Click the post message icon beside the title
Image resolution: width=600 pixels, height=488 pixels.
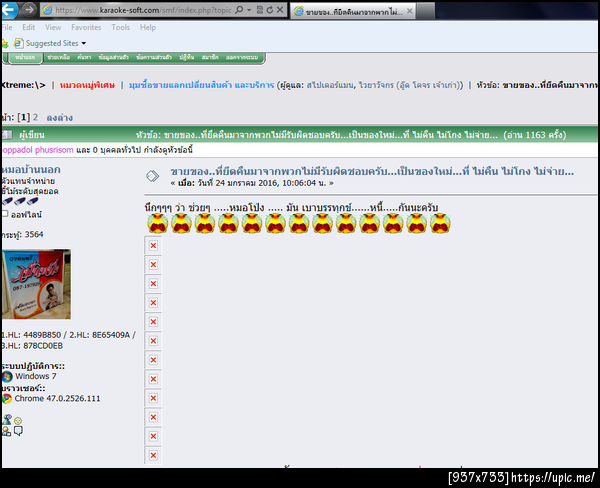coord(152,176)
